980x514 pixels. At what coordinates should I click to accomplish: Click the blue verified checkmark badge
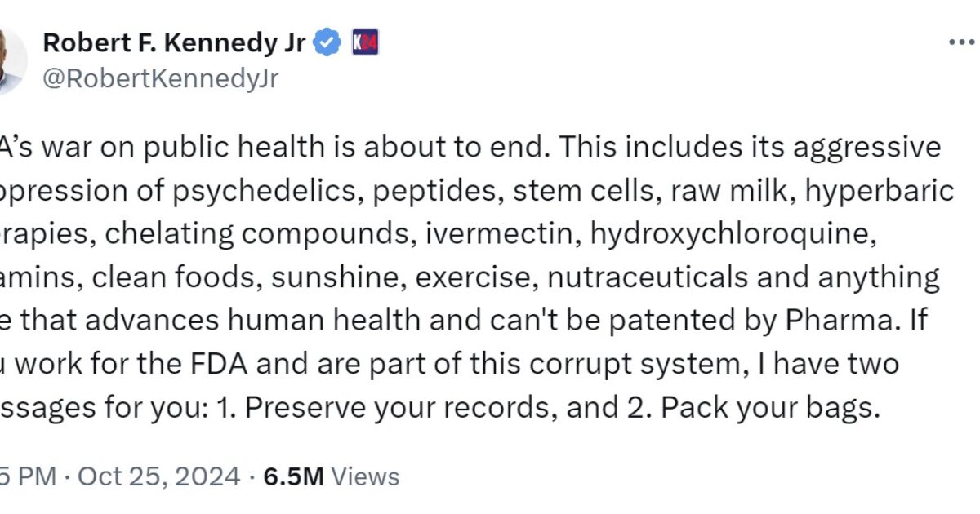tap(328, 42)
